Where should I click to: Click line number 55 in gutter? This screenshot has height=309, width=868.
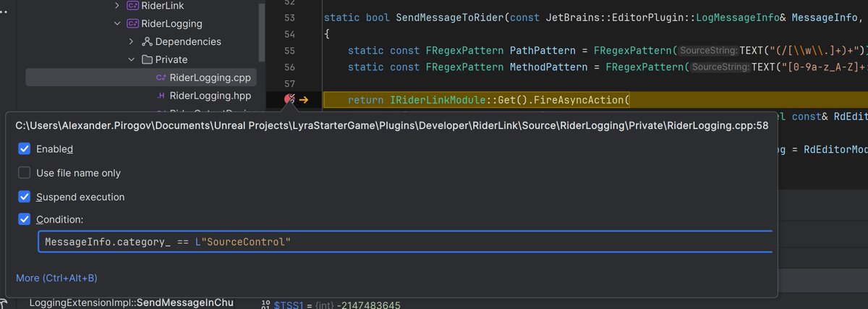(x=290, y=51)
